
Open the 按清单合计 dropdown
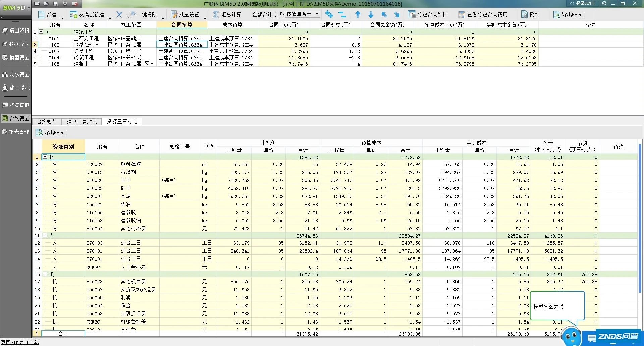point(316,14)
